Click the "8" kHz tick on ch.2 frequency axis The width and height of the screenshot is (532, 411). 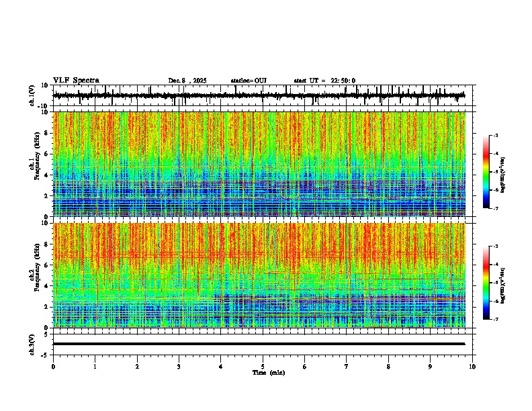coord(47,244)
